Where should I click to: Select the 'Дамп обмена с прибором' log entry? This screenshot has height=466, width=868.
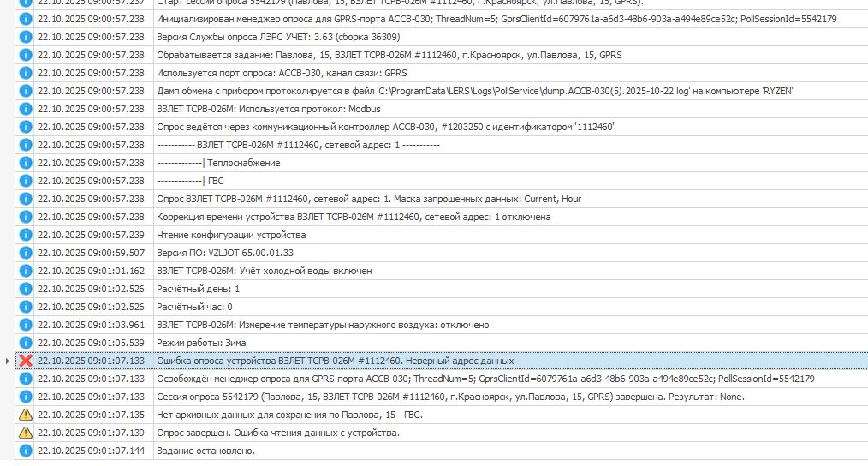[x=474, y=91]
